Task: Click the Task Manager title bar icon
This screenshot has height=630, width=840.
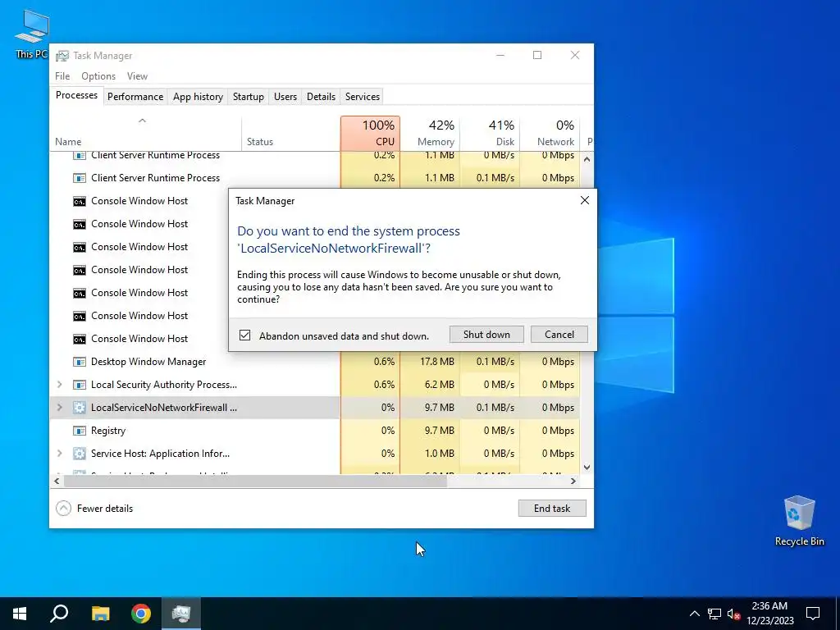Action: 62,56
